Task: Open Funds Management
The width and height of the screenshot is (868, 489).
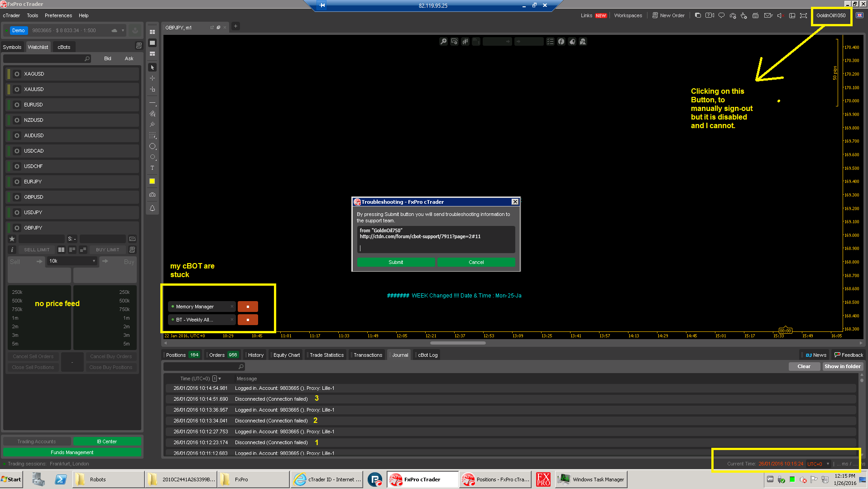Action: [x=72, y=452]
